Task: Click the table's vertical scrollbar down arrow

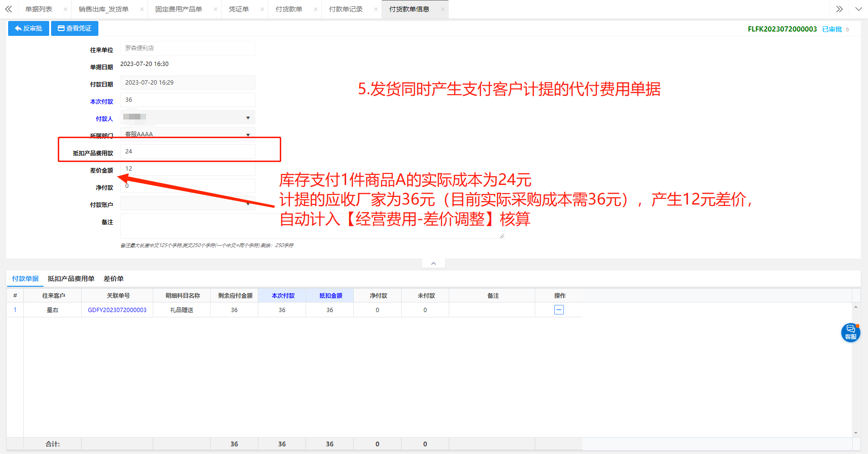Action: point(856,433)
